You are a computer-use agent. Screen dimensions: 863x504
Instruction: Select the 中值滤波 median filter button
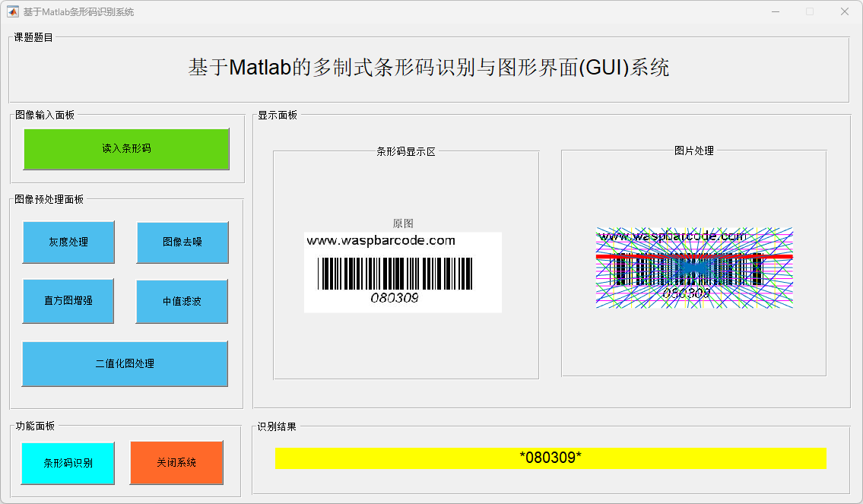pos(182,301)
